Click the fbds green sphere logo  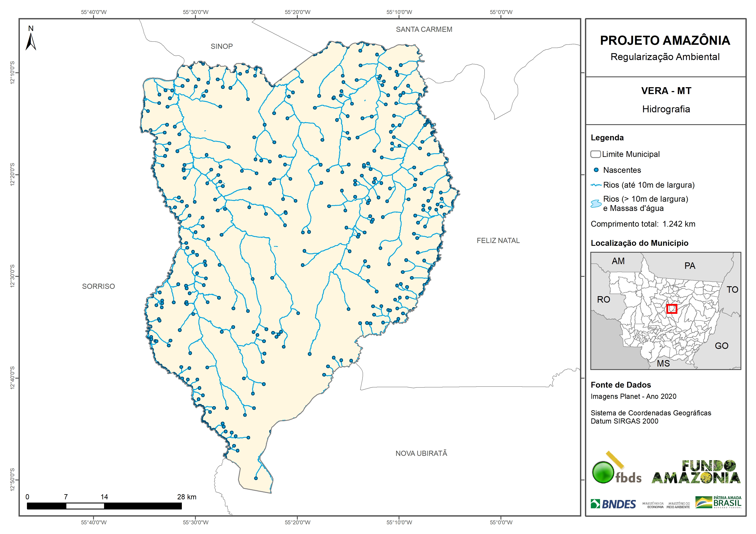pos(603,472)
